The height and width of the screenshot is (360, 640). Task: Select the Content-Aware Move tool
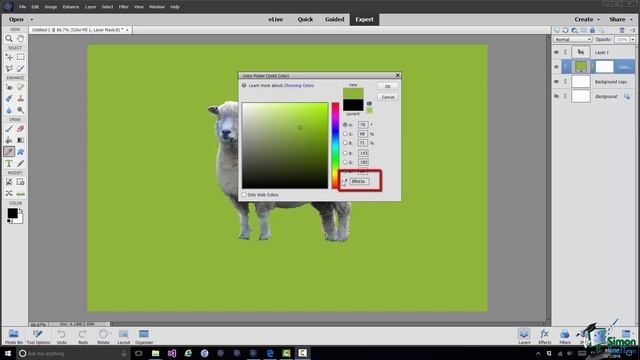tap(9, 193)
